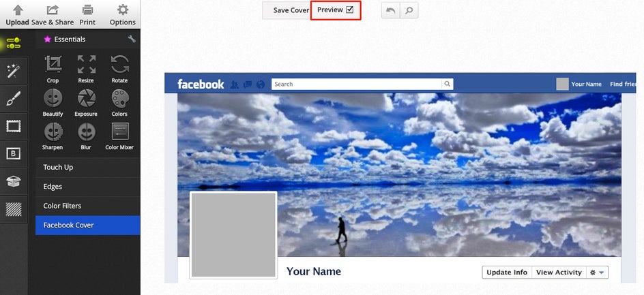Image resolution: width=644 pixels, height=295 pixels.
Task: Expand the Edges section
Action: tap(87, 187)
